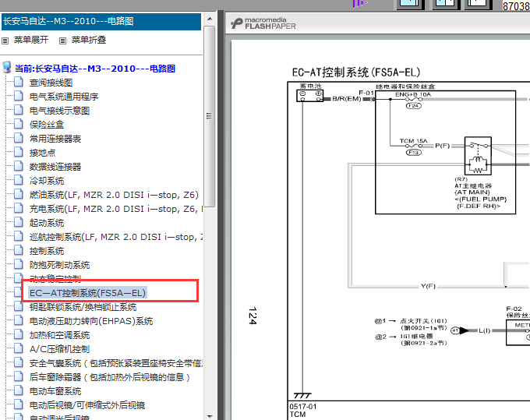Open 电气系统通用程序 entry
The image size is (530, 420).
coord(64,97)
